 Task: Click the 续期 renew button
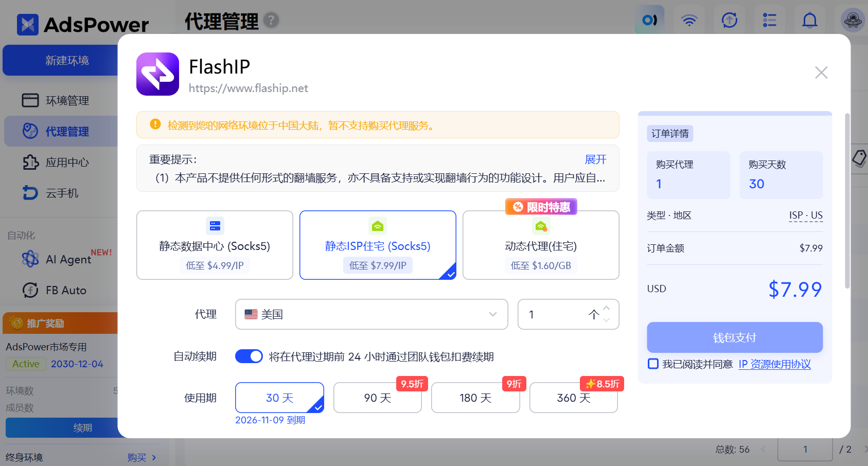point(62,427)
